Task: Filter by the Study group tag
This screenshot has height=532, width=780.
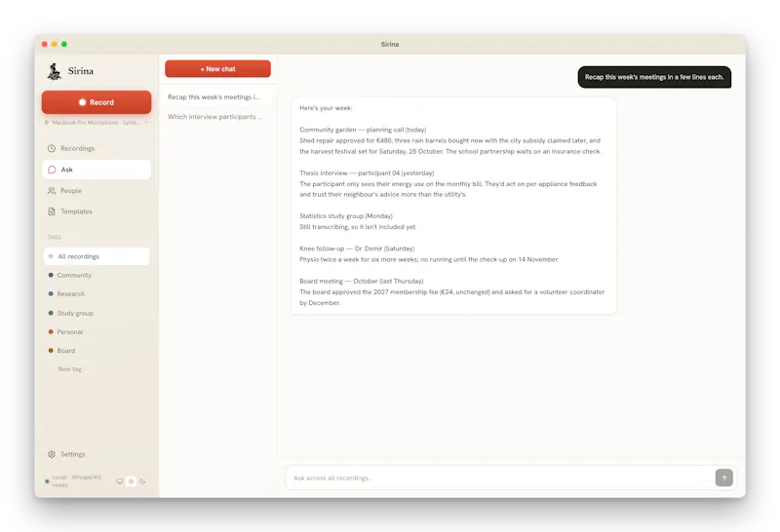Action: tap(97, 313)
